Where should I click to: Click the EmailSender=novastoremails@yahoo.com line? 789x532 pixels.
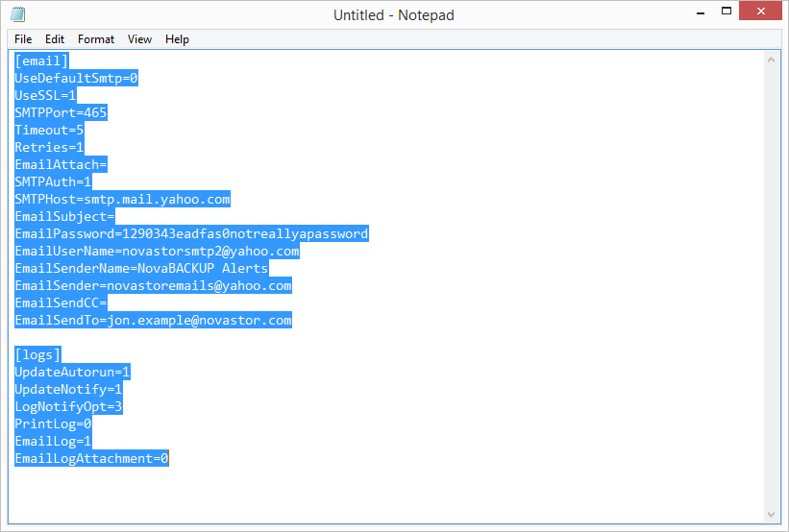pyautogui.click(x=153, y=285)
